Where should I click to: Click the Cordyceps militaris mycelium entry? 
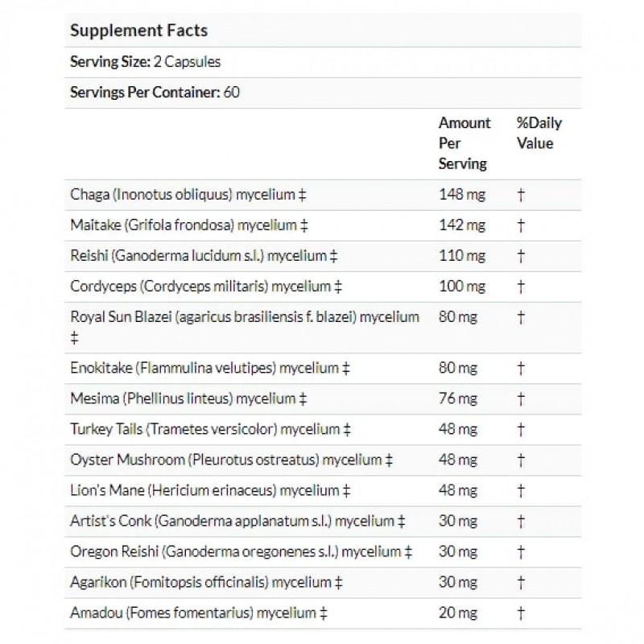pyautogui.click(x=206, y=287)
